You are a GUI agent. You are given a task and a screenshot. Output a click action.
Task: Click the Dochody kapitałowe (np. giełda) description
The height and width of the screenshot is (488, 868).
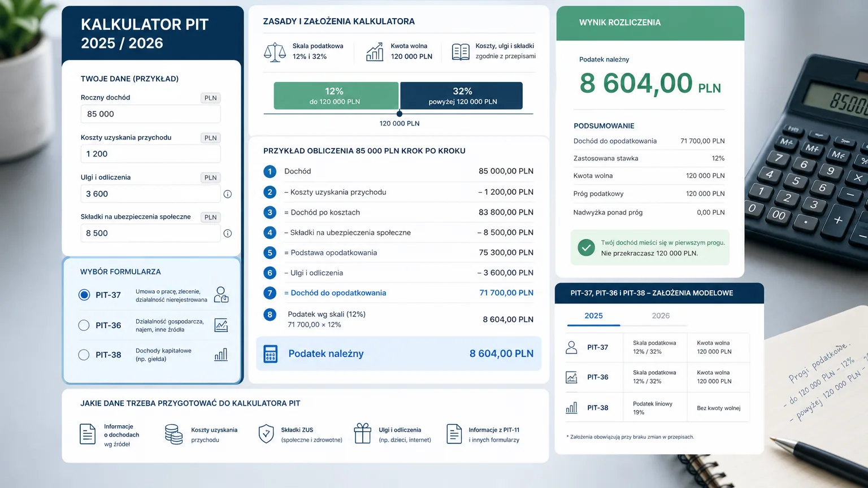tap(163, 355)
